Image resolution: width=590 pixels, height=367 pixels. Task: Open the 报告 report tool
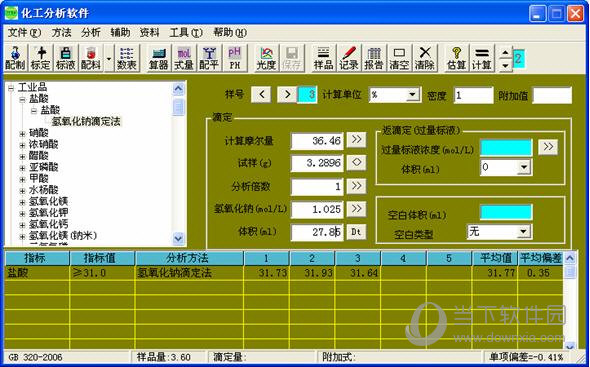click(x=374, y=58)
